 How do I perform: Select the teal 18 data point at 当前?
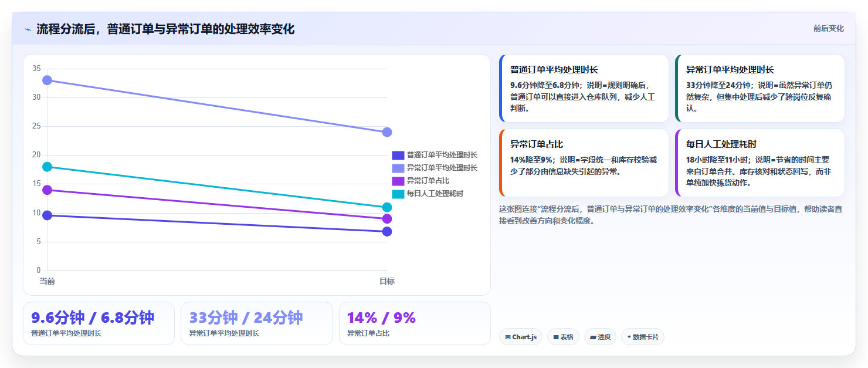(x=47, y=167)
